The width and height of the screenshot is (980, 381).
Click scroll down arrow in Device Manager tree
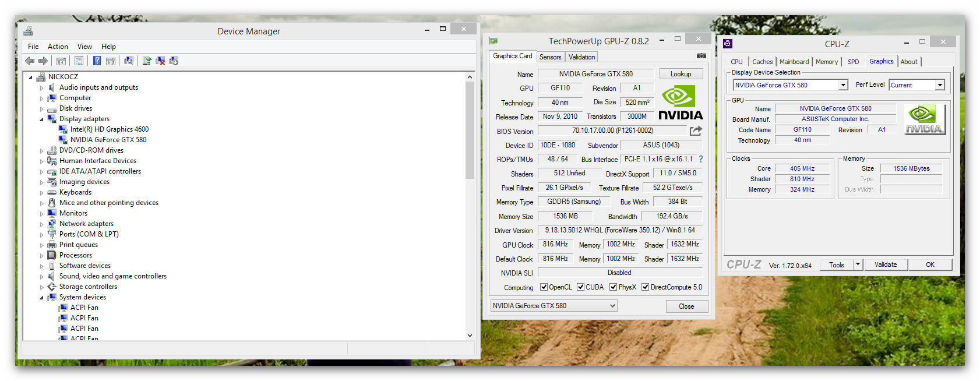pyautogui.click(x=470, y=336)
